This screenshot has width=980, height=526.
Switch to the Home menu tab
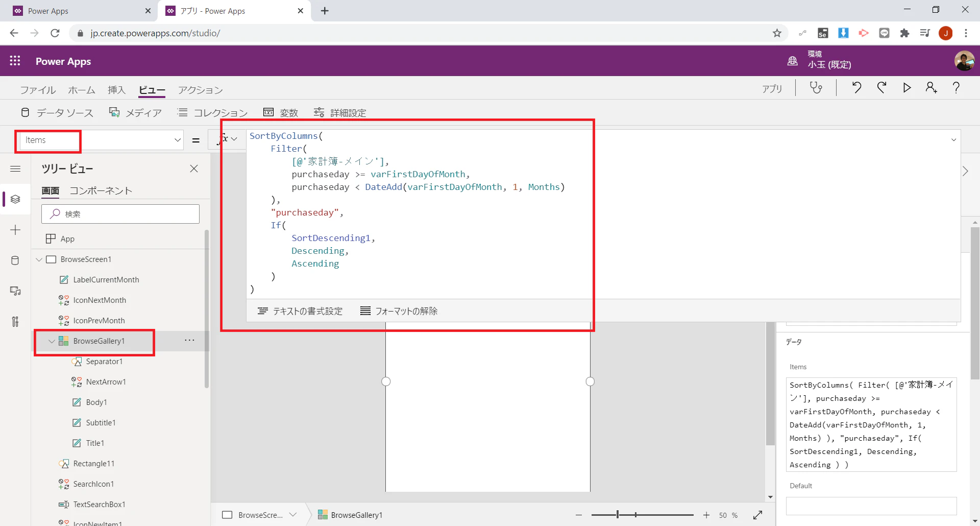82,90
